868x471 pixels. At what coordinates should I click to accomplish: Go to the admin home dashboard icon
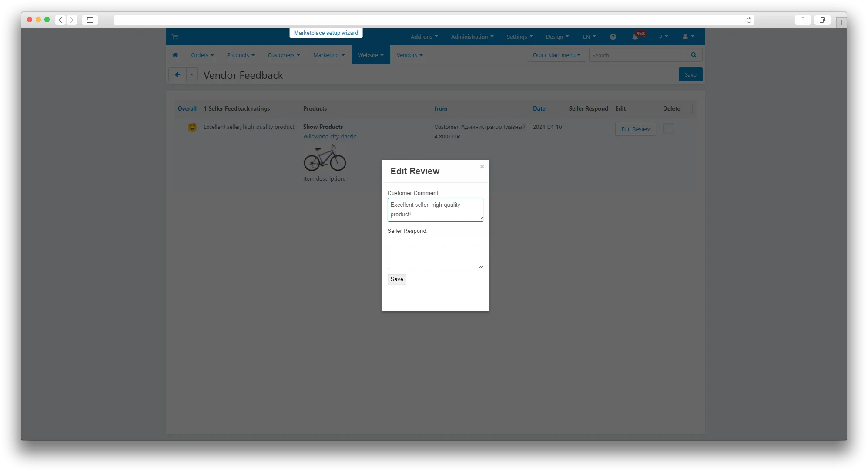point(175,55)
